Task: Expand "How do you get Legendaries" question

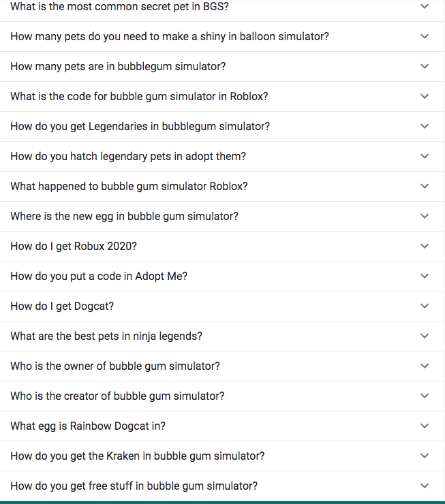Action: click(140, 127)
